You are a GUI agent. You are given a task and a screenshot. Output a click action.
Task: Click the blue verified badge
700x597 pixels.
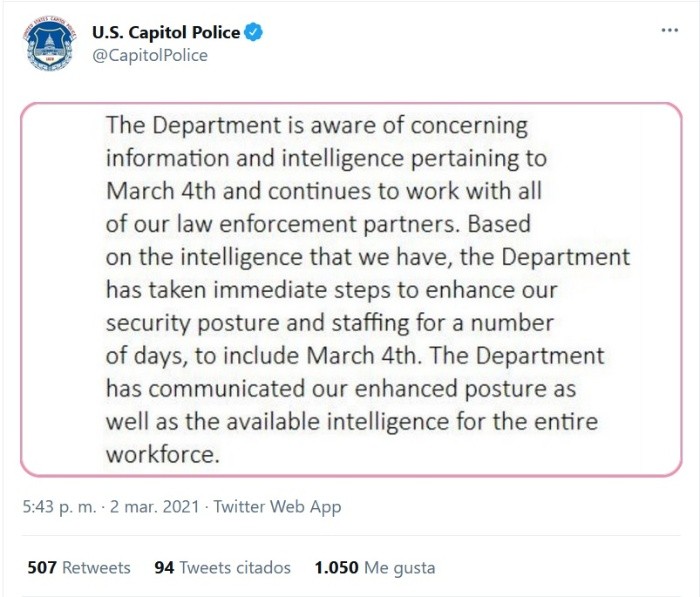coord(255,32)
